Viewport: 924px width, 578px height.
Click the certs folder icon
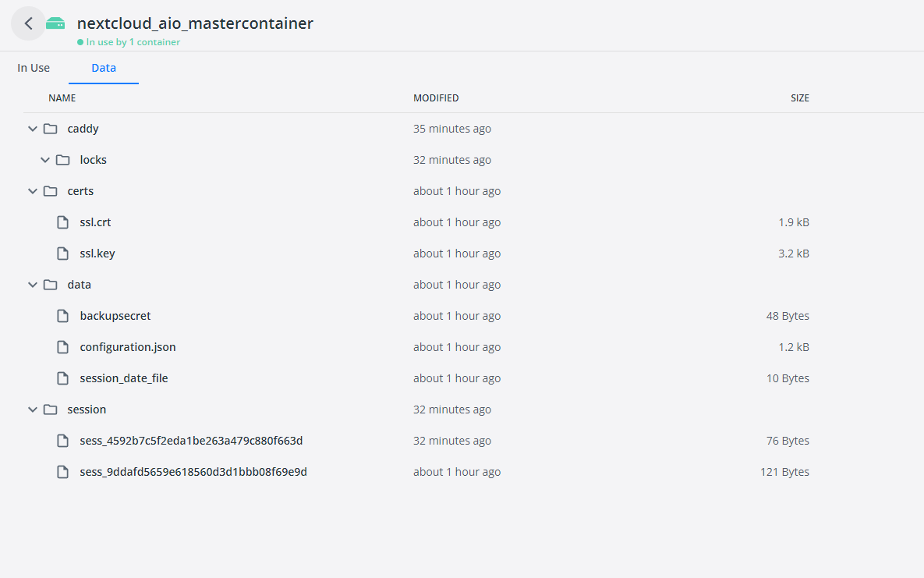click(51, 191)
